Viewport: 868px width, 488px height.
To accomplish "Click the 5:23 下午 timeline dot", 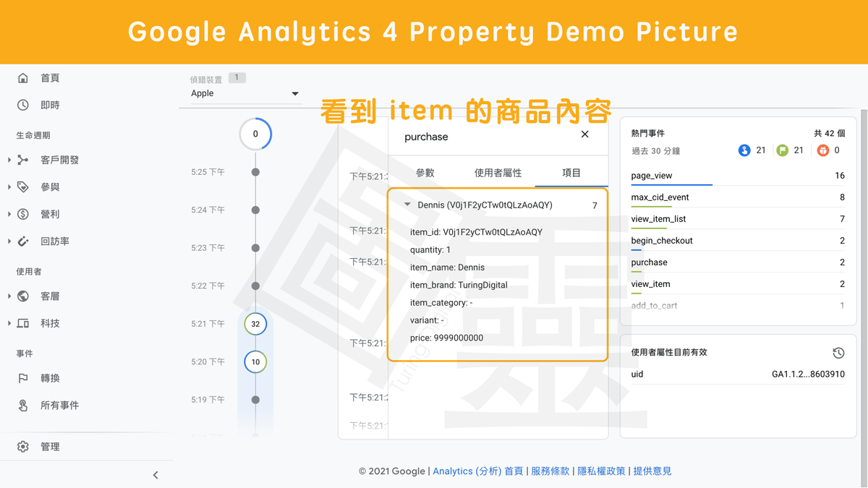I will tap(255, 248).
